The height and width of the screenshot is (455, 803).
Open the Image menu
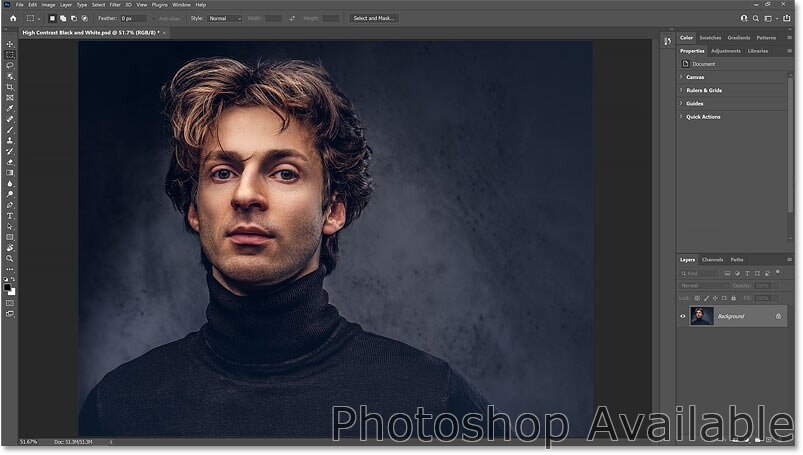[48, 5]
